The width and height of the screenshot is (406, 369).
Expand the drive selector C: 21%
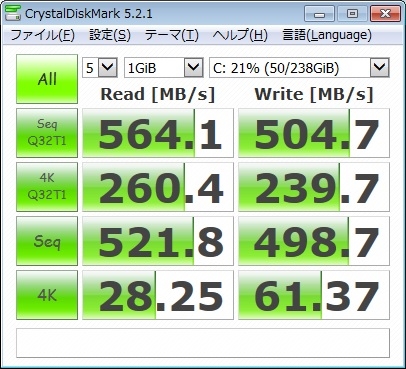pyautogui.click(x=299, y=68)
